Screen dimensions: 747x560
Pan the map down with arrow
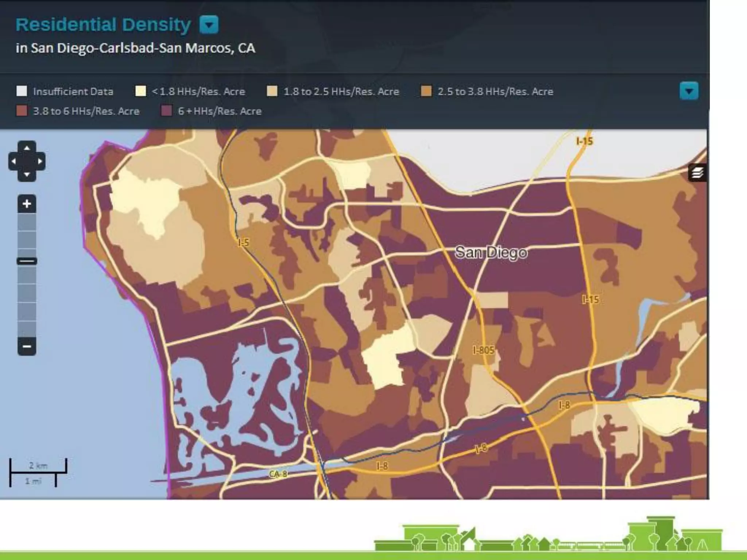pyautogui.click(x=27, y=175)
